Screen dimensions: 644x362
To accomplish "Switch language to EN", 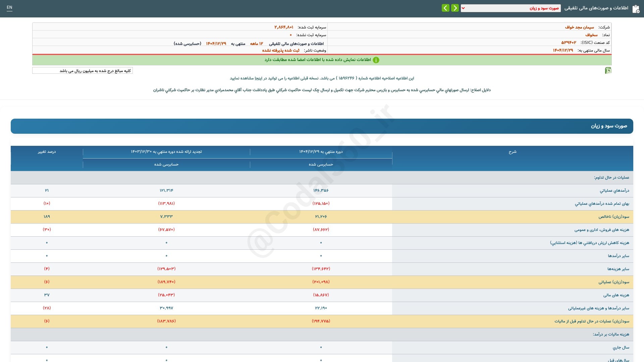I will point(9,7).
